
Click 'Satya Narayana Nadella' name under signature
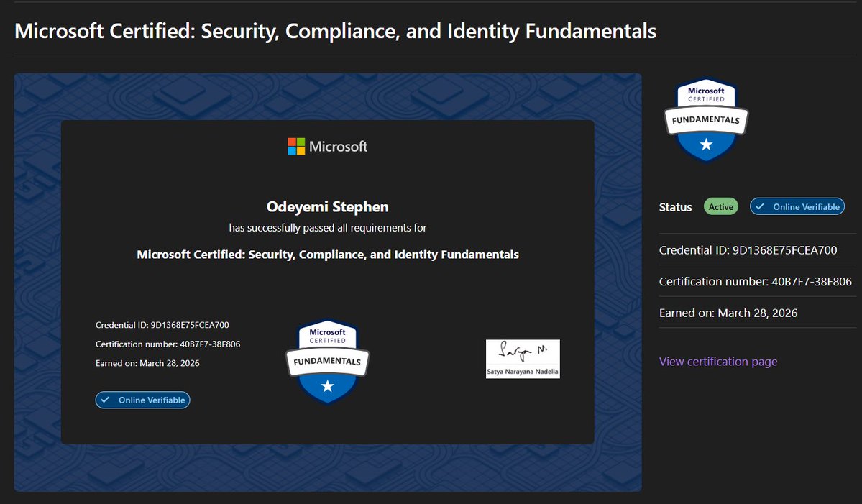tap(523, 372)
